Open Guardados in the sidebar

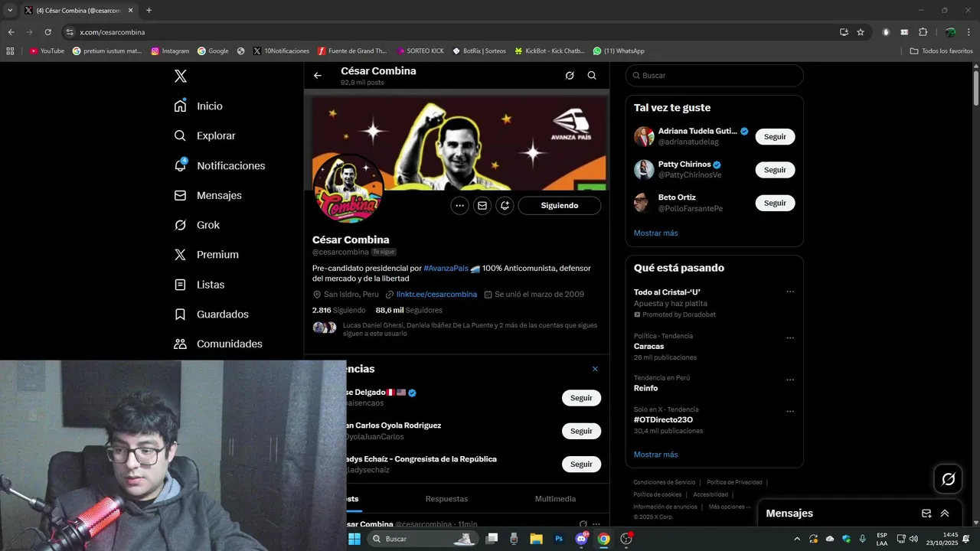point(211,314)
